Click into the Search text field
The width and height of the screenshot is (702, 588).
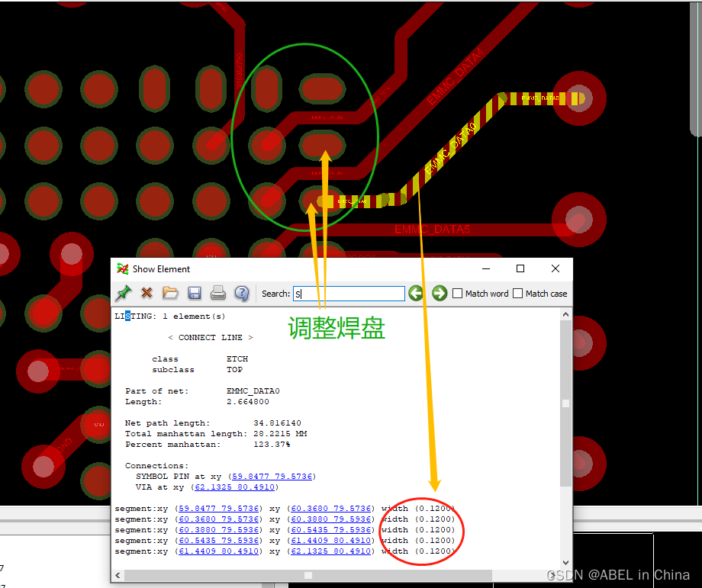[x=349, y=294]
